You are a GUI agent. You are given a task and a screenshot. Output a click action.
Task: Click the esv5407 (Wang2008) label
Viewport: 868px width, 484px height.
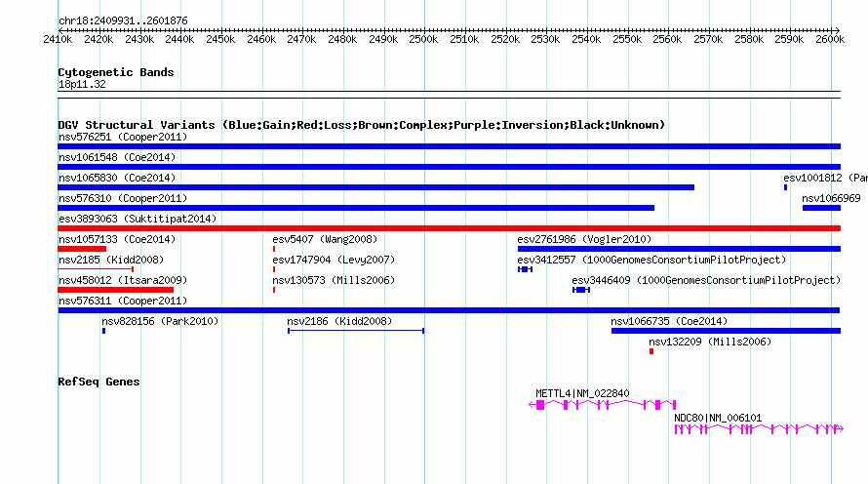click(325, 239)
